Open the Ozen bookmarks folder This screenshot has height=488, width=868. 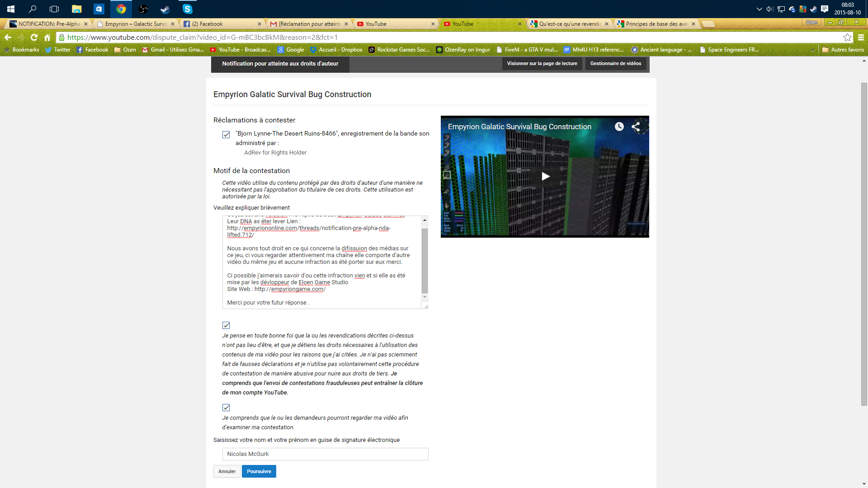125,50
